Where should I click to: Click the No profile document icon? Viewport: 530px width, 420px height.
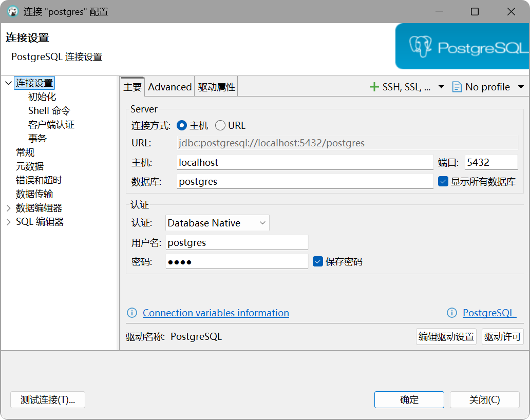coord(457,87)
